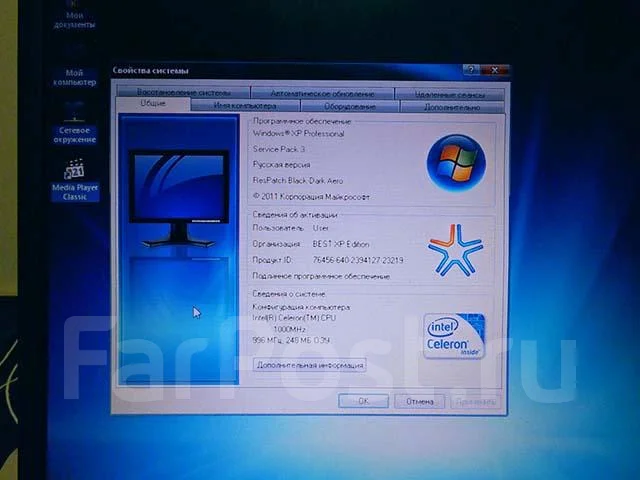The image size is (640, 480).
Task: Click the Intel Celeron inside badge
Action: (454, 336)
